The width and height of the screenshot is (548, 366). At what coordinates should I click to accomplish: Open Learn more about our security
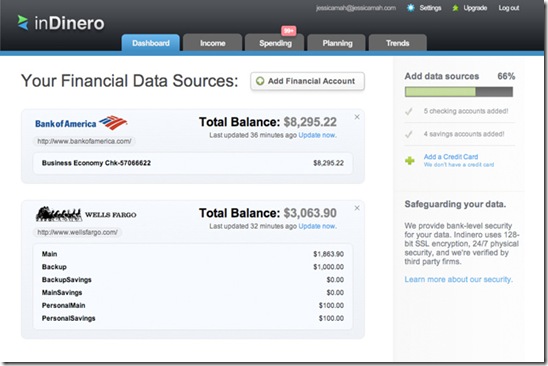[x=458, y=279]
